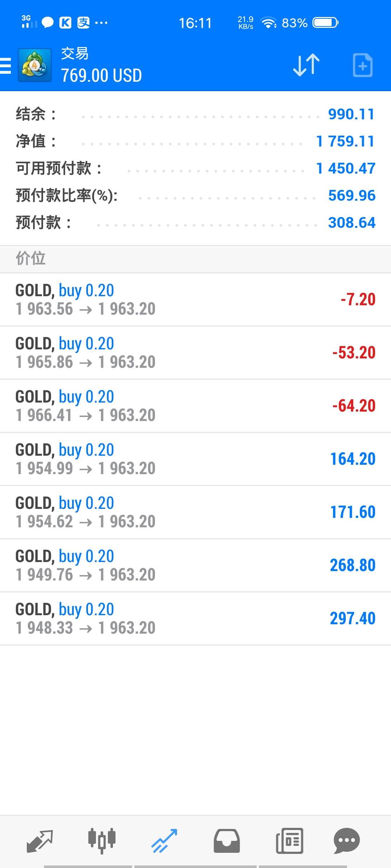Viewport: 391px width, 868px height.
Task: Tap the MetaTrader 4 app logo
Action: 35,65
